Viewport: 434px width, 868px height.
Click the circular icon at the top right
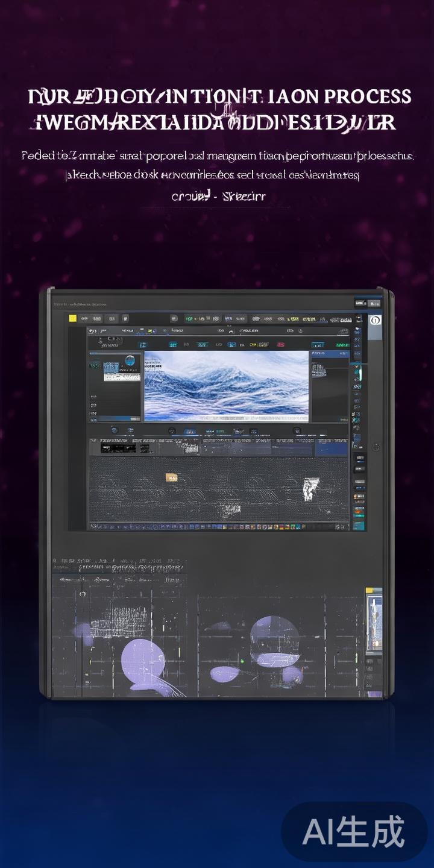374,321
